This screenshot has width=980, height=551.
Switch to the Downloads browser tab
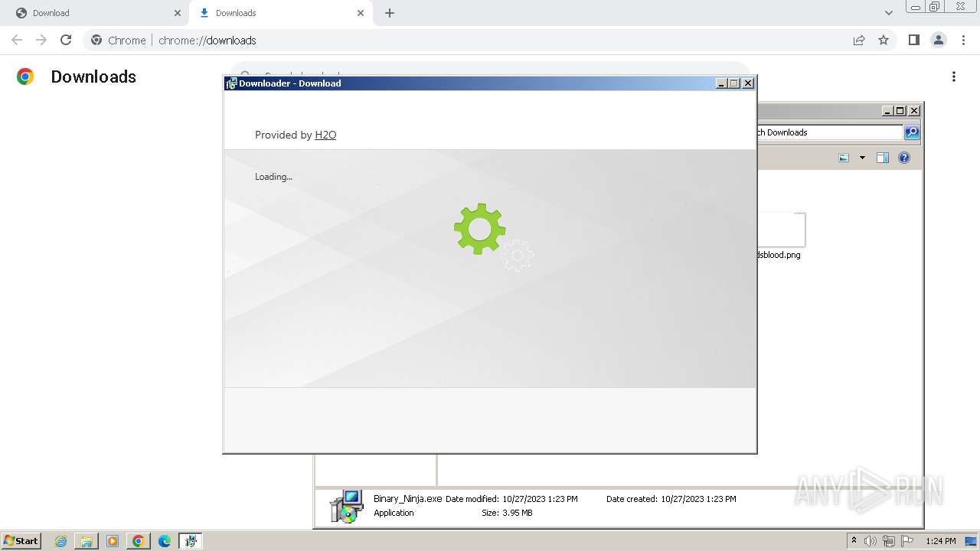[280, 13]
